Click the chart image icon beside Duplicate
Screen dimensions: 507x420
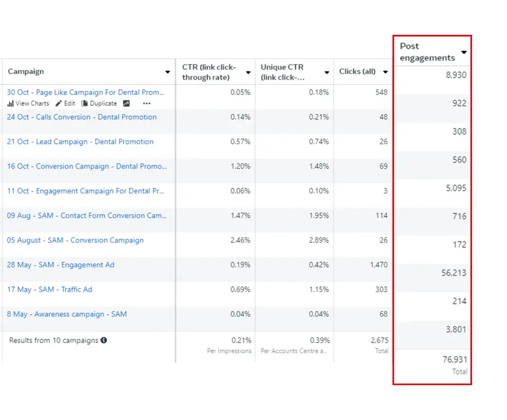click(x=126, y=103)
